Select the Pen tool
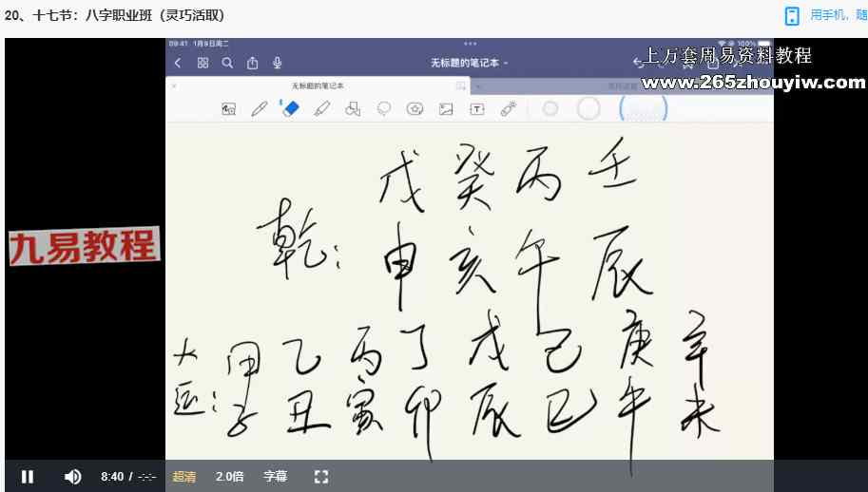This screenshot has width=868, height=492. (x=259, y=109)
